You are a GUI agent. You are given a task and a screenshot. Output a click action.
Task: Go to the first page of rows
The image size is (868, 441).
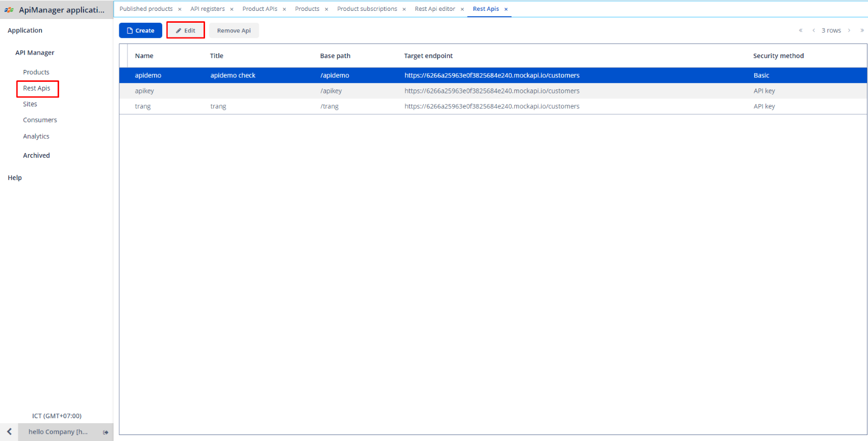click(801, 30)
